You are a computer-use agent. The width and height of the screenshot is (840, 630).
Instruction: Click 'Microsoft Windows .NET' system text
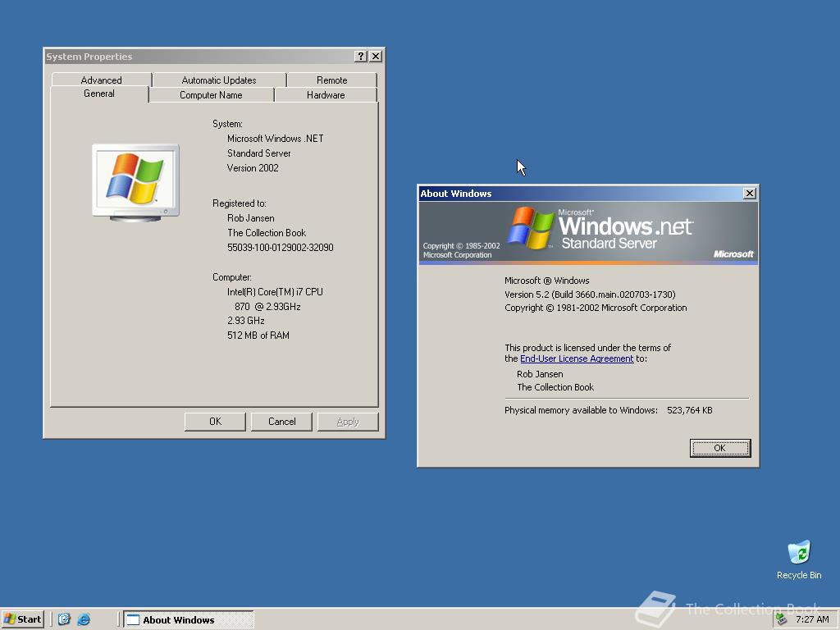pyautogui.click(x=276, y=138)
